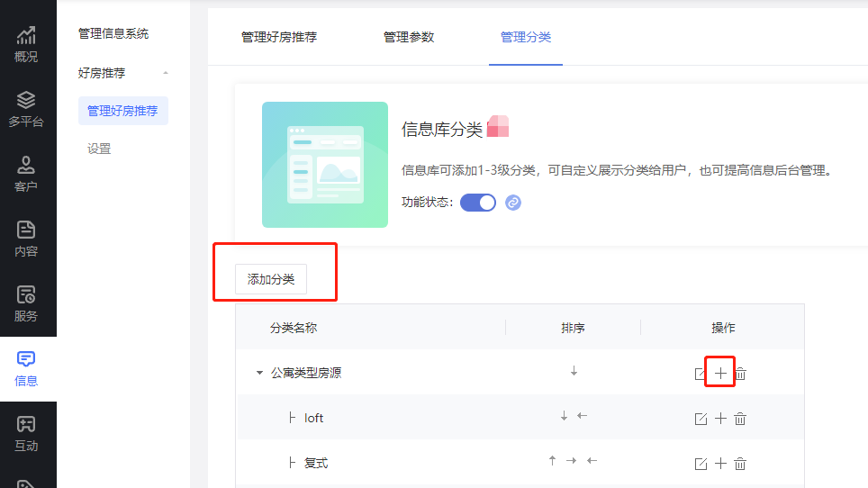Delete the loft category
The height and width of the screenshot is (488, 868).
pyautogui.click(x=740, y=419)
